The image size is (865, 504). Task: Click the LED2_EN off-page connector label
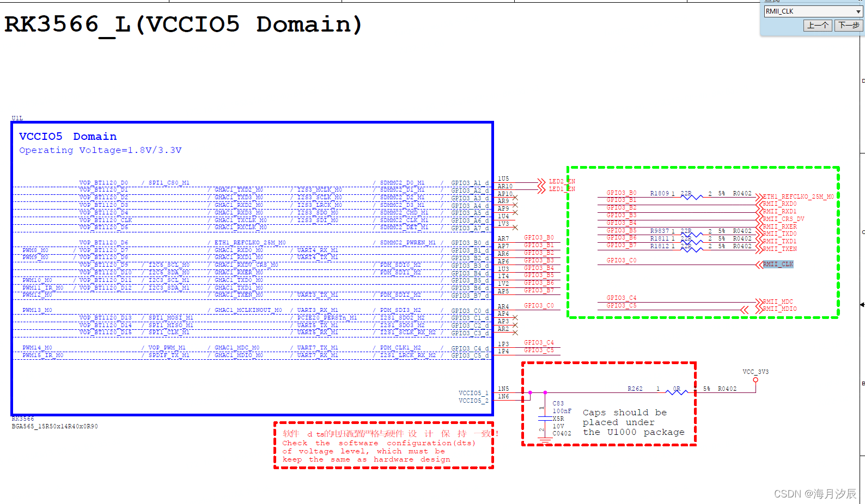click(x=562, y=182)
